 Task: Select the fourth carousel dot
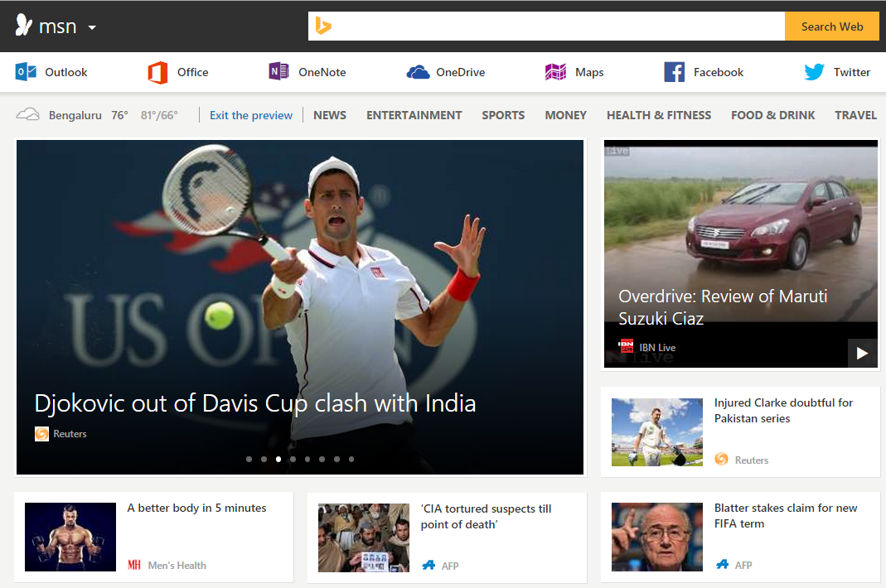(293, 458)
